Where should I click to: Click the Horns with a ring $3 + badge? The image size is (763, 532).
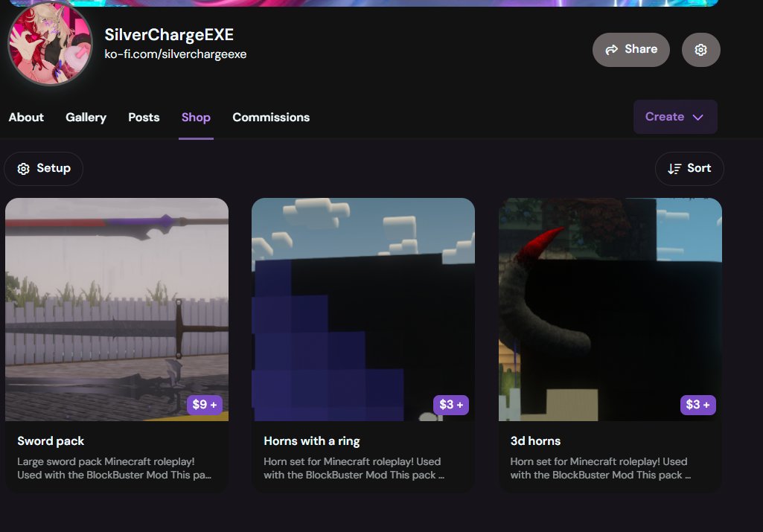tap(451, 405)
